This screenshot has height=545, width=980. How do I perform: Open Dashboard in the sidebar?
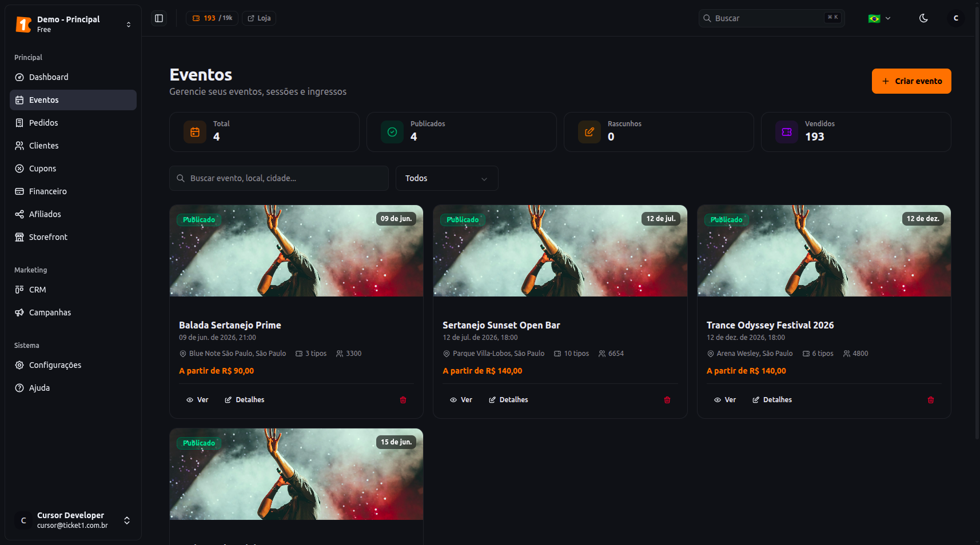point(73,77)
